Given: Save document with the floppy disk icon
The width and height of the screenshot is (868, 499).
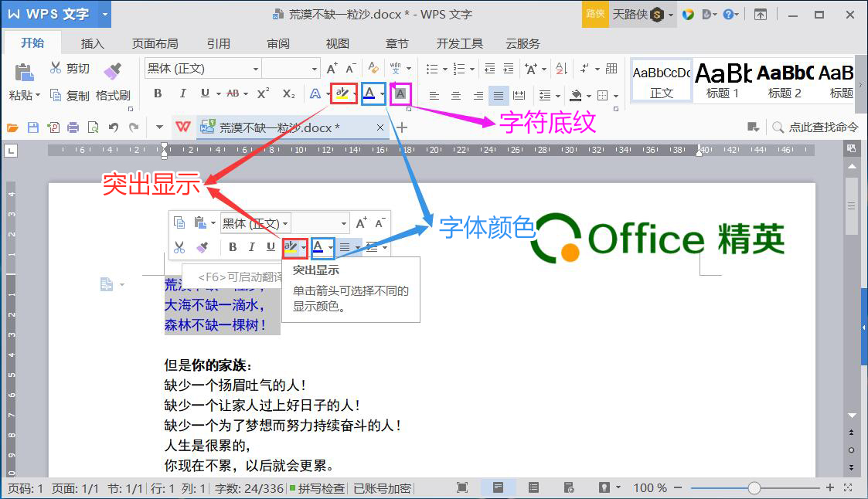Looking at the screenshot, I should [33, 127].
